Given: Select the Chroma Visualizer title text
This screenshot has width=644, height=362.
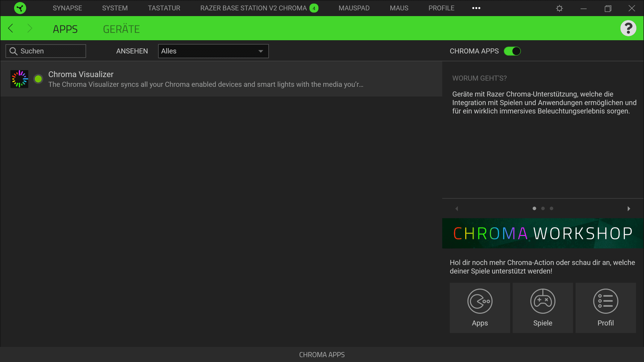Looking at the screenshot, I should click(x=81, y=74).
